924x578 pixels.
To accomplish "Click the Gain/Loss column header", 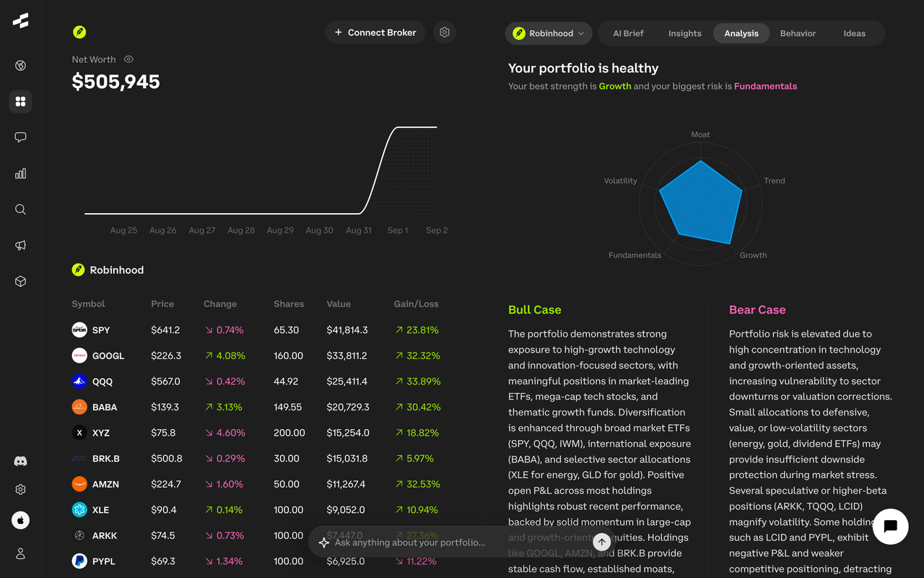I will pos(416,304).
